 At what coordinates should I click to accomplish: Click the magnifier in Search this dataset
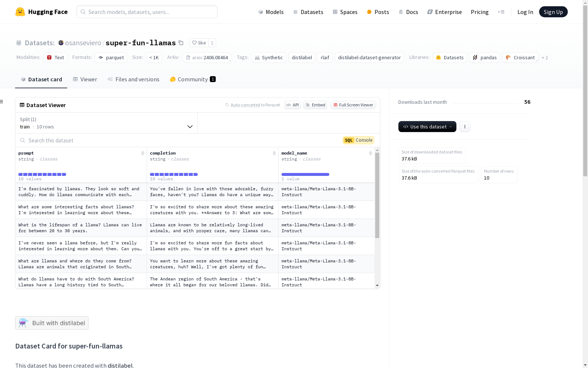pos(23,140)
